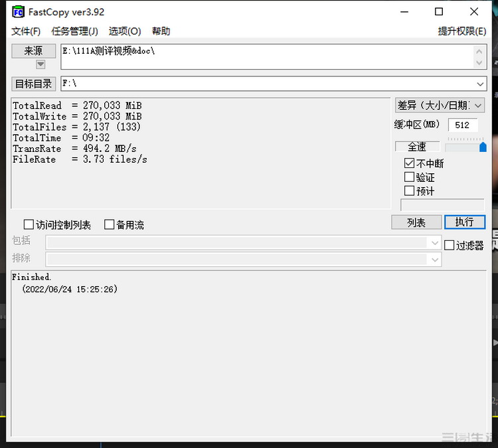Viewport: 498px width, 448px height.
Task: Click the 来源 source button
Action: (33, 51)
